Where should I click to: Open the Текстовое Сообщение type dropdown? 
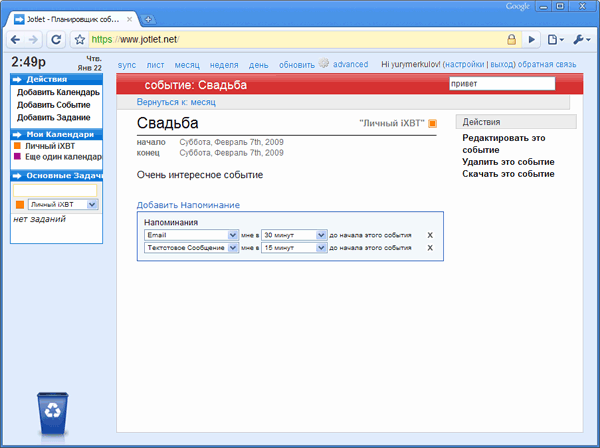click(191, 248)
